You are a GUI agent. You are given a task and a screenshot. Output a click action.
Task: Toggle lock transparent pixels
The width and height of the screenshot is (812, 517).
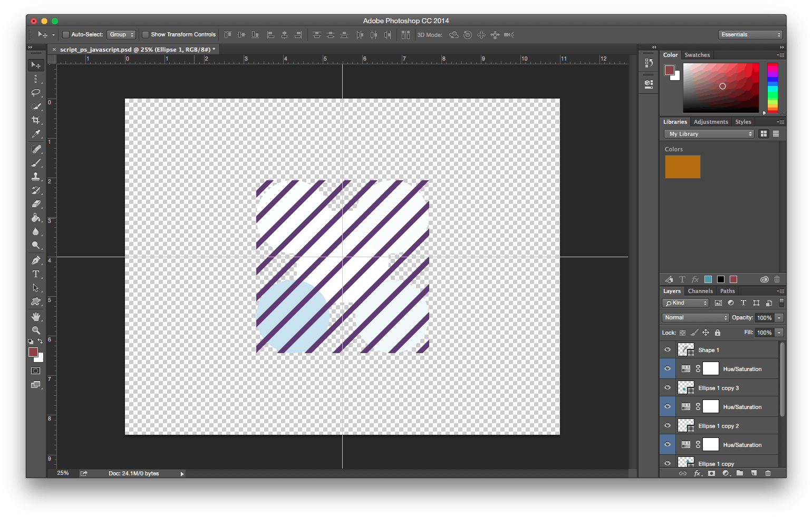pos(683,333)
